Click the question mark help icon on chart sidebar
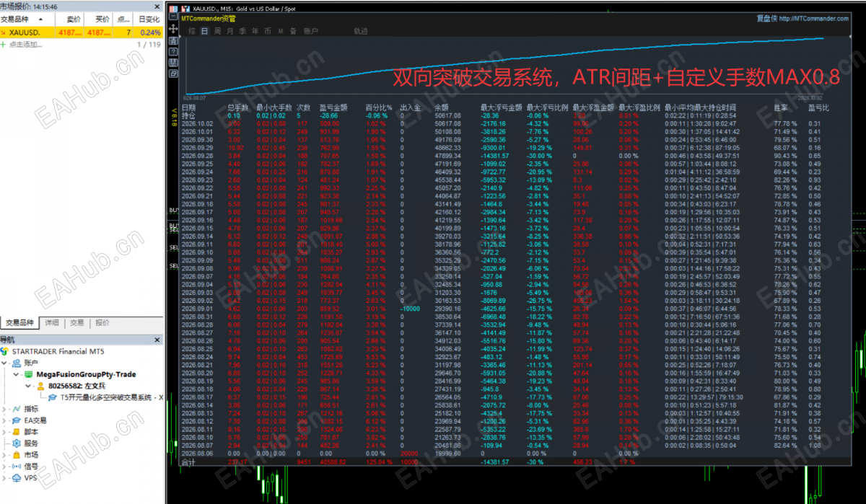The height and width of the screenshot is (504, 866). pos(173,52)
